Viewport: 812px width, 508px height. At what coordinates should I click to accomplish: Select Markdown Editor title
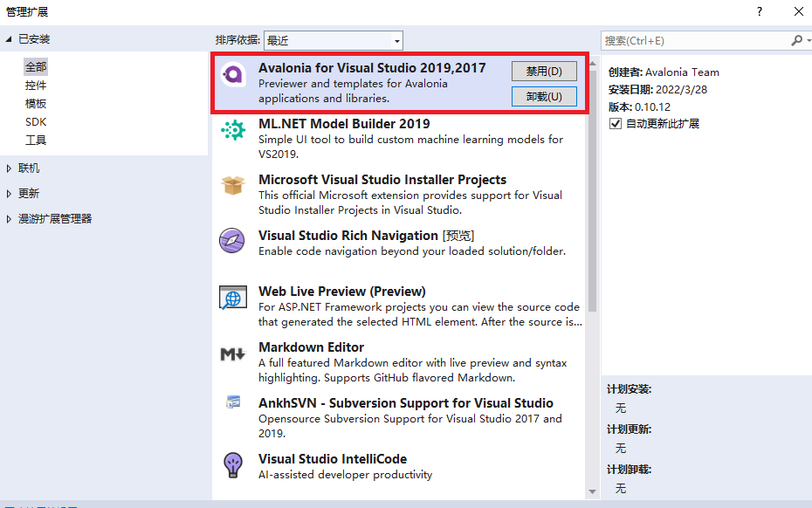pyautogui.click(x=311, y=347)
